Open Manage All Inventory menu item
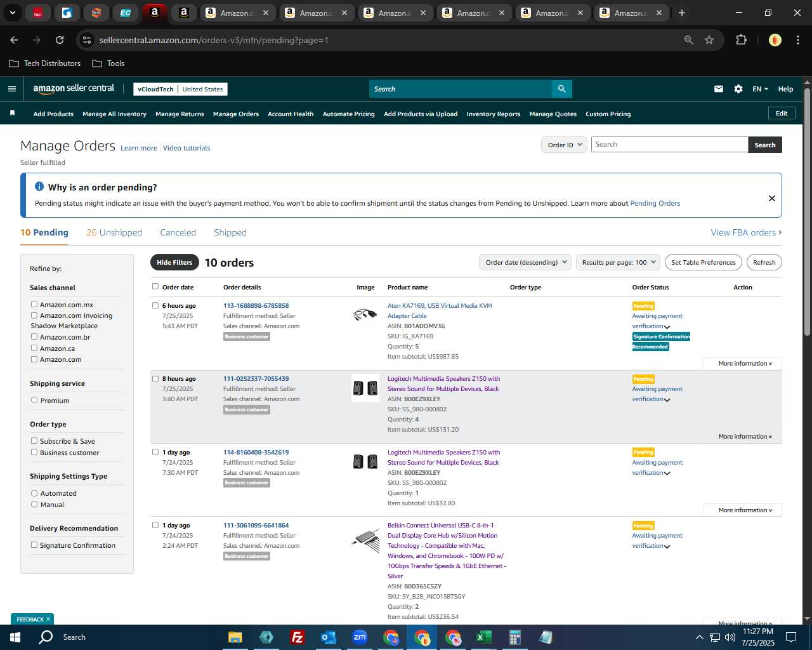The width and height of the screenshot is (812, 650). point(114,114)
